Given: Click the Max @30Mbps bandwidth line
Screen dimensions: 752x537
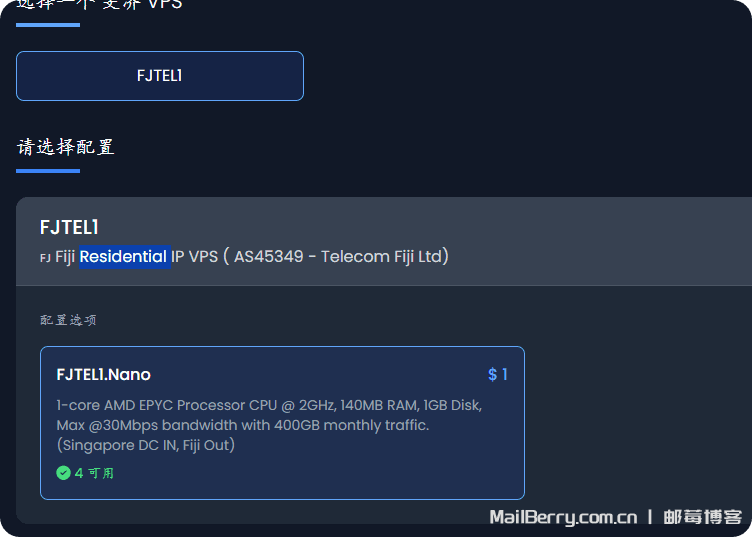Looking at the screenshot, I should coord(243,425).
